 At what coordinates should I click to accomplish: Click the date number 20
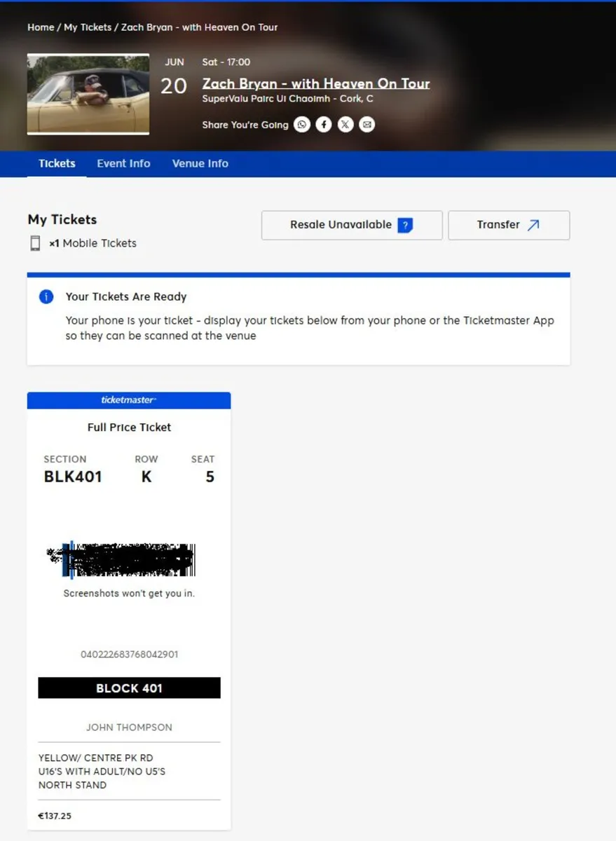(x=174, y=86)
